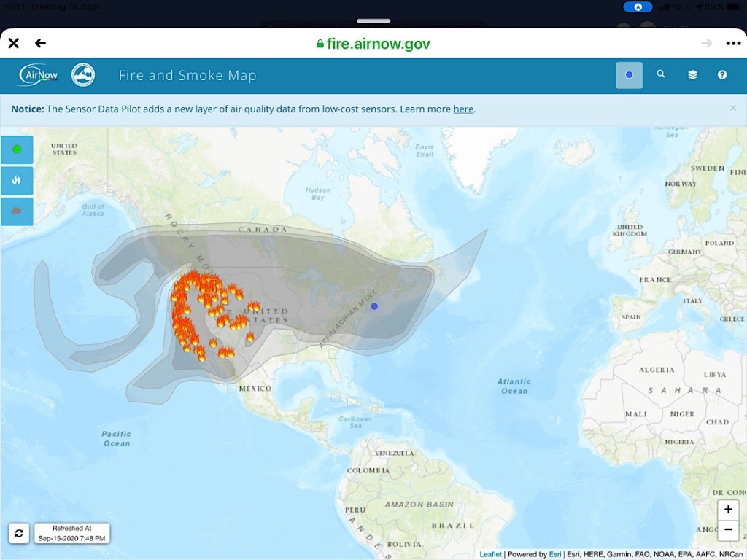Open the help question mark icon

[722, 74]
